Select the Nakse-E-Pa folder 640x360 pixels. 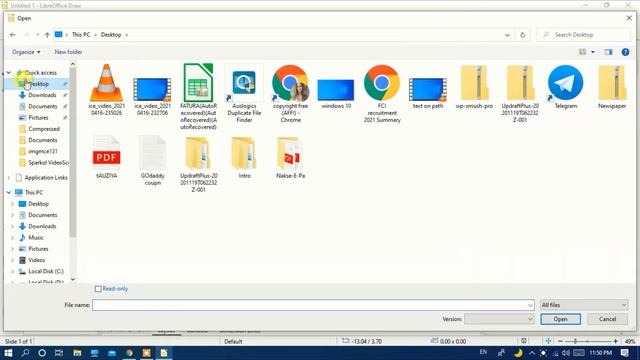(x=290, y=157)
